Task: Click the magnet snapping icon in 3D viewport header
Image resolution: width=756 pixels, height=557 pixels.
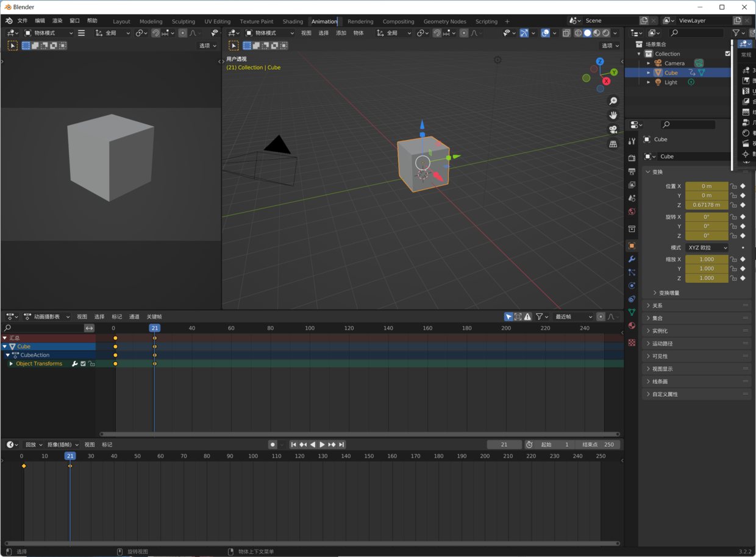Action: 437,33
